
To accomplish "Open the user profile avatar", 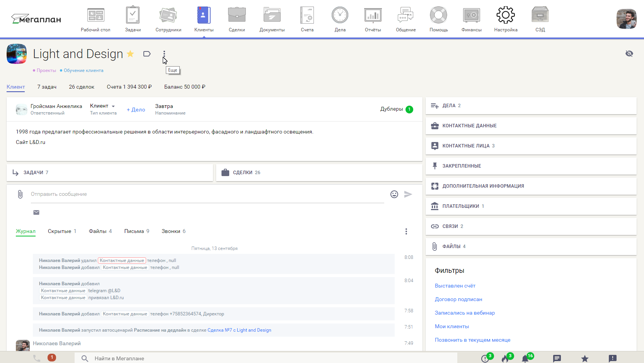I will (x=626, y=19).
